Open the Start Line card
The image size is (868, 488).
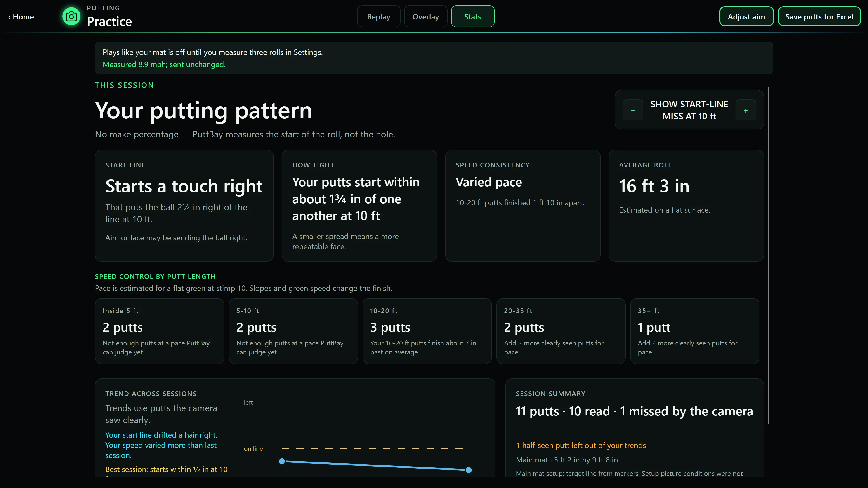pyautogui.click(x=184, y=205)
